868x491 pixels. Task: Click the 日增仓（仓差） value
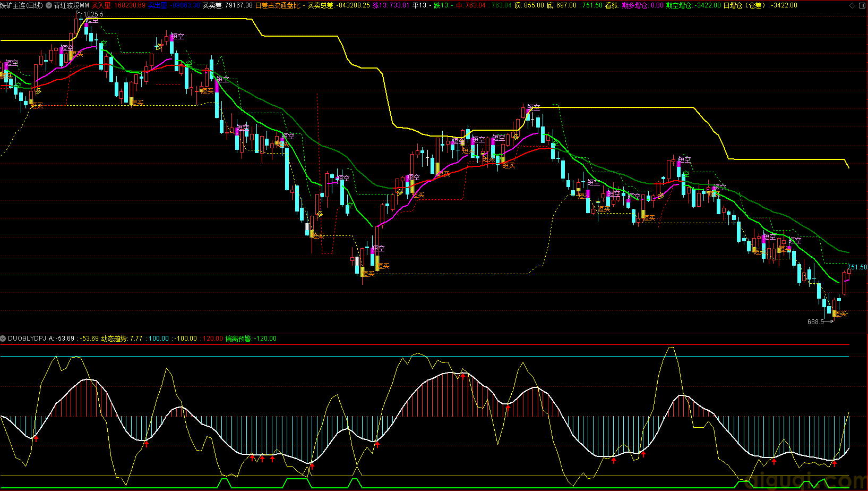click(760, 5)
